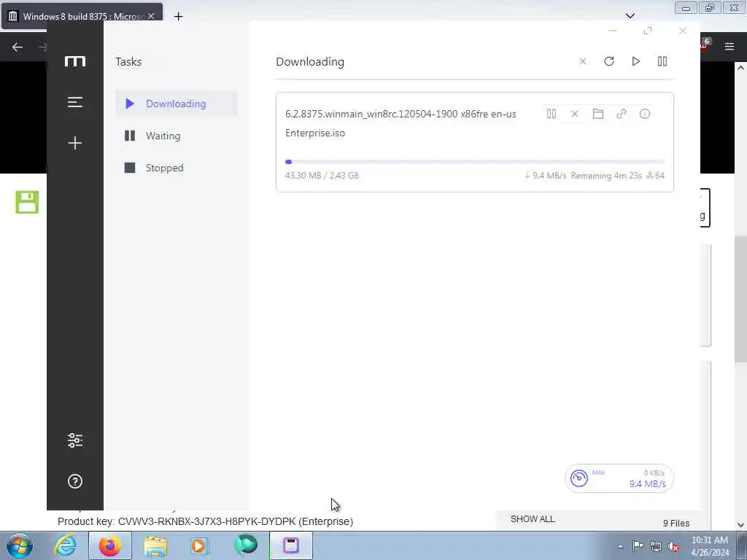Open the speedometer speed limit widget
This screenshot has width=747, height=560.
(619, 478)
